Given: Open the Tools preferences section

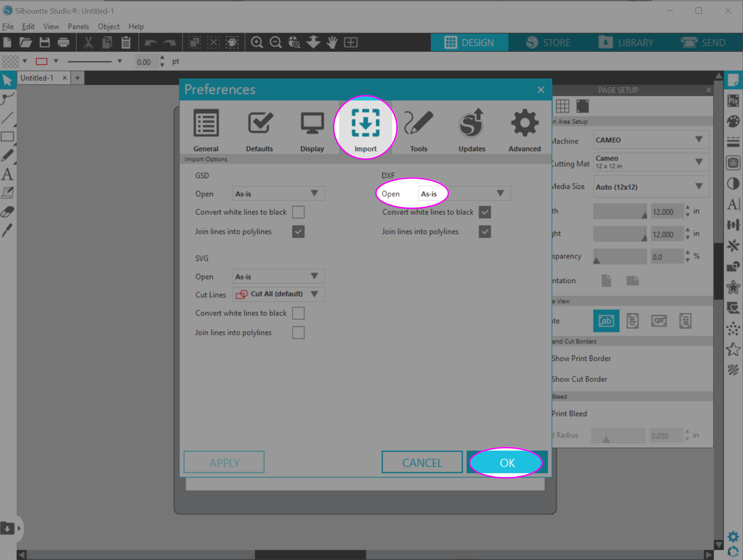Looking at the screenshot, I should click(x=418, y=130).
